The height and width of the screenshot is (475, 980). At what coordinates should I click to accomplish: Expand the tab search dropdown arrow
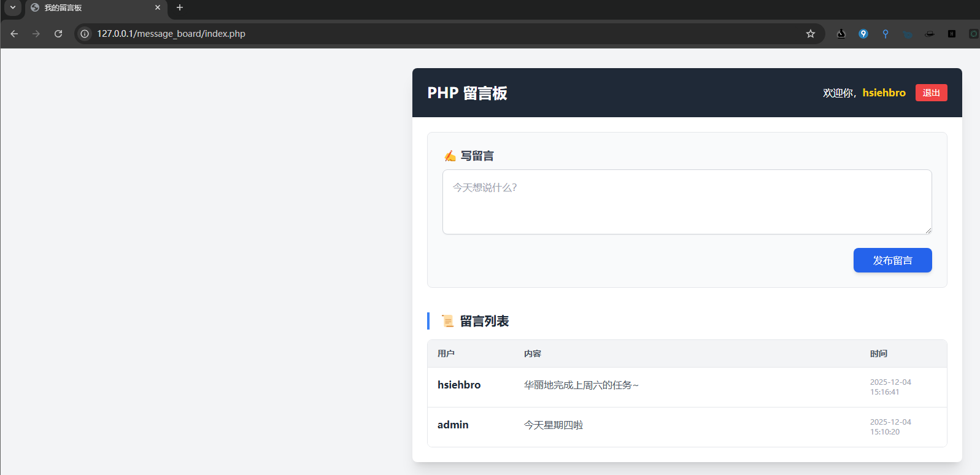[12, 8]
